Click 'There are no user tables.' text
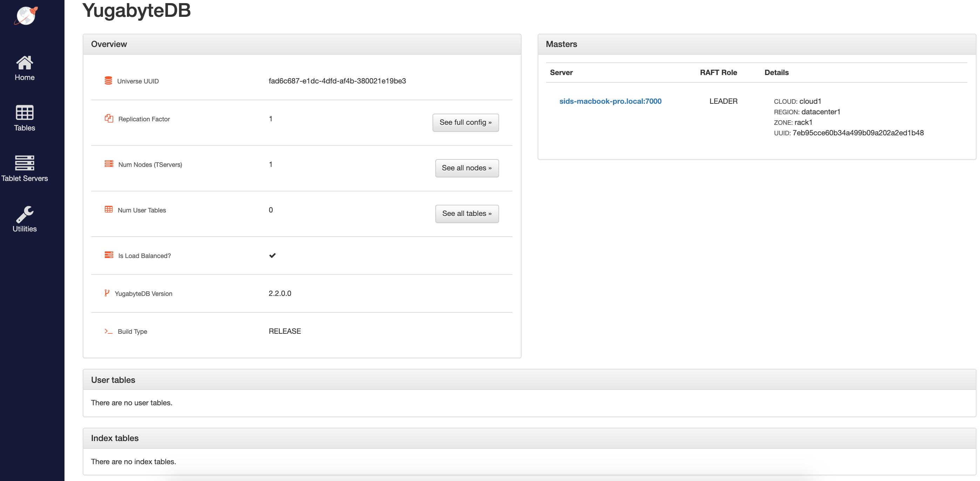Viewport: 980px width, 481px height. 132,402
